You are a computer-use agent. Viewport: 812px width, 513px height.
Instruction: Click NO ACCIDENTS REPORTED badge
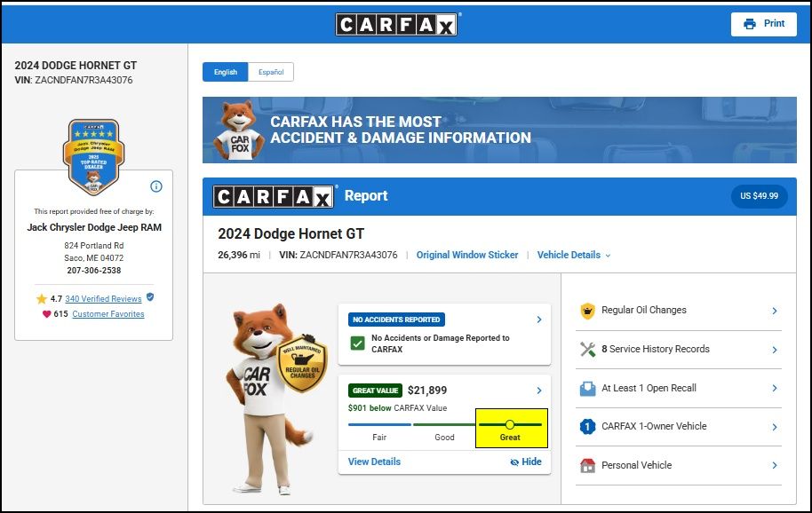click(x=397, y=320)
